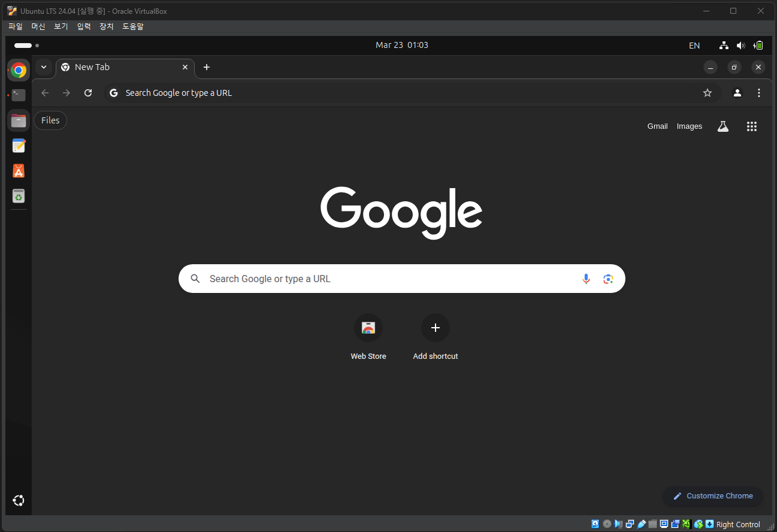Click VirtualBox network status icon
777x532 pixels.
pos(630,524)
